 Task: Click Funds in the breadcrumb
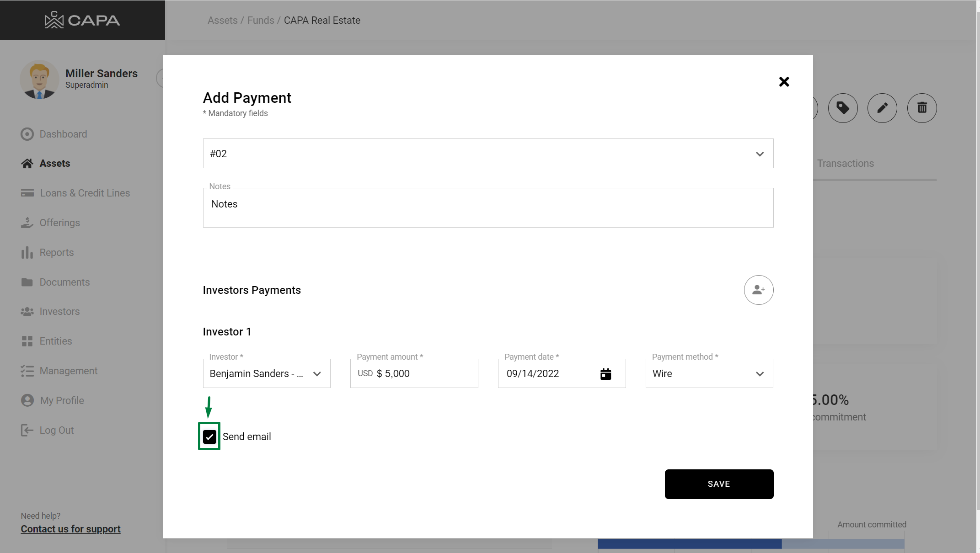coord(261,20)
